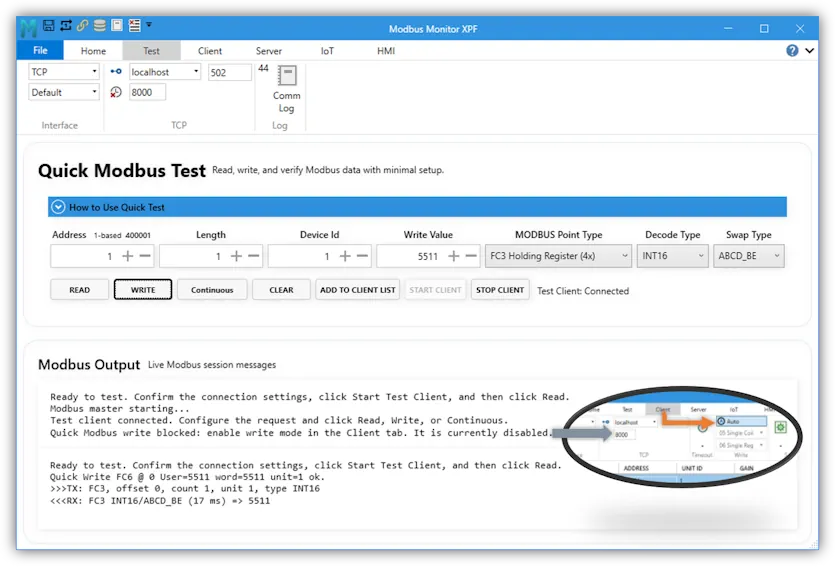Viewport: 835px width, 579px height.
Task: Click the red-x list icon in title bar
Action: (135, 25)
